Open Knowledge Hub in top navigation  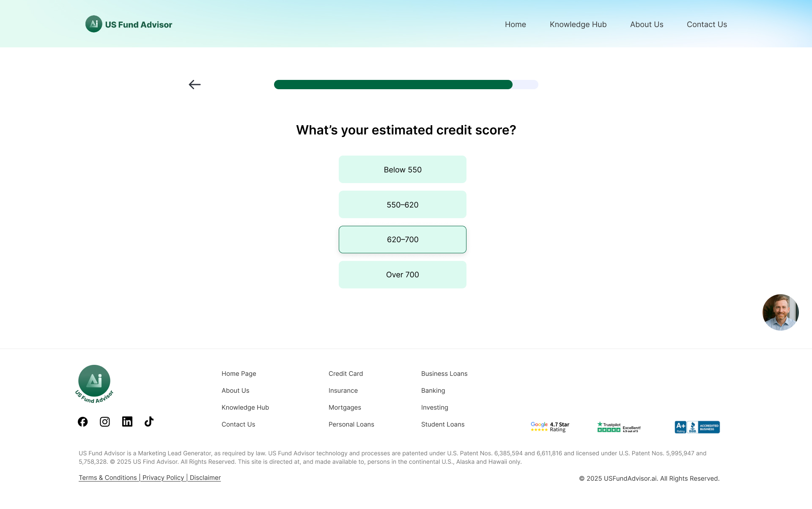578,25
